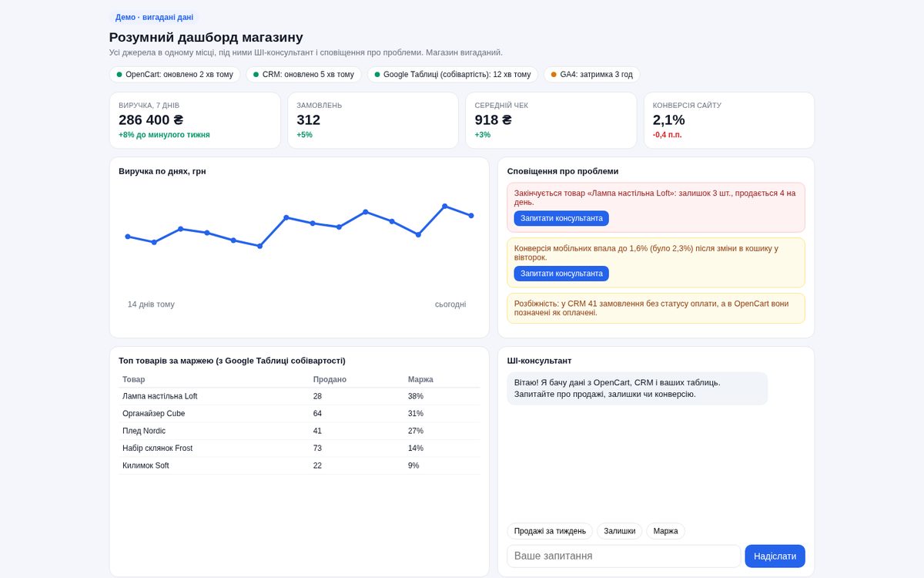Viewport: 924px width, 578px height.
Task: Click the Розумний дашборд магазину title
Action: (206, 37)
